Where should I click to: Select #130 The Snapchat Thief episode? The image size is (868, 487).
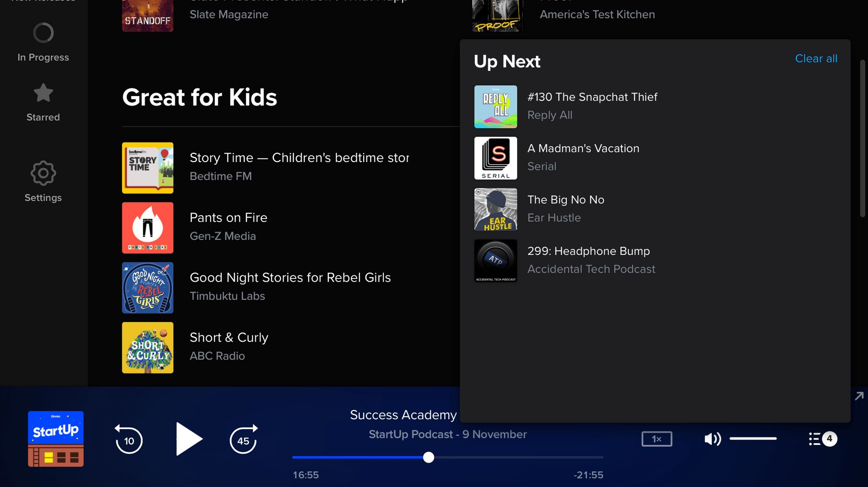(592, 97)
